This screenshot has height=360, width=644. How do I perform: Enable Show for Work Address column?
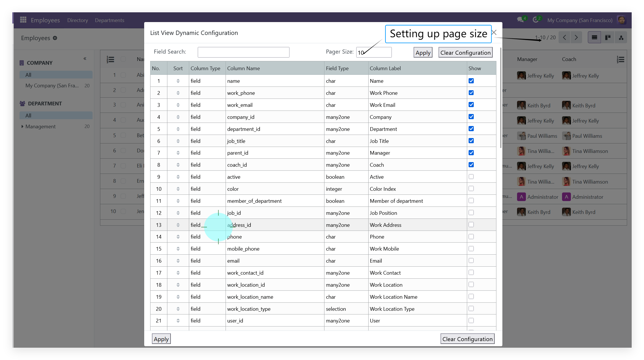[471, 225]
